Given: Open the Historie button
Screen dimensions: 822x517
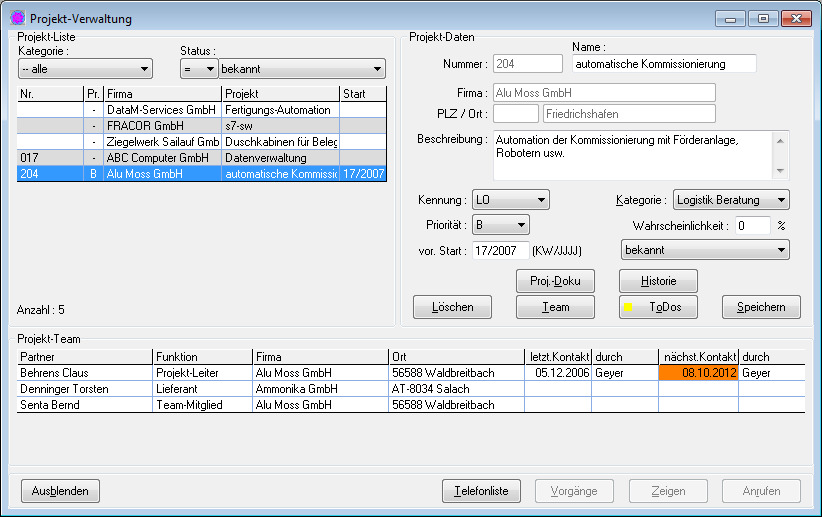Looking at the screenshot, I should tap(657, 281).
